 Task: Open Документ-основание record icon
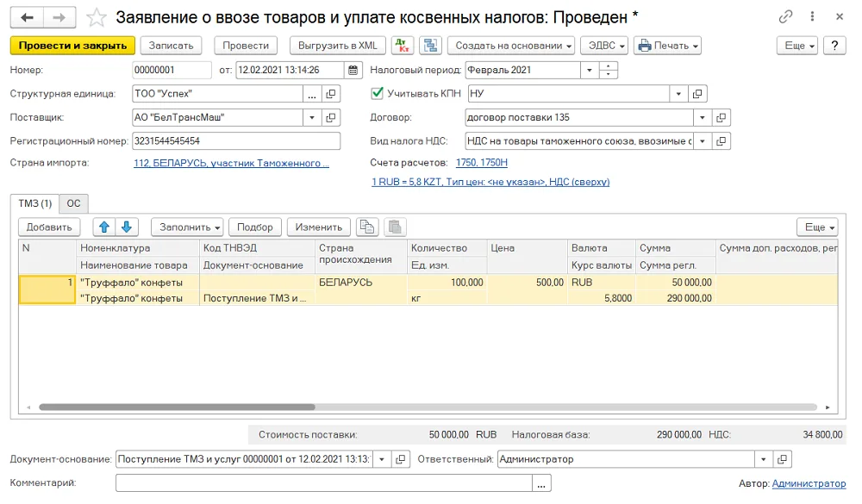401,459
